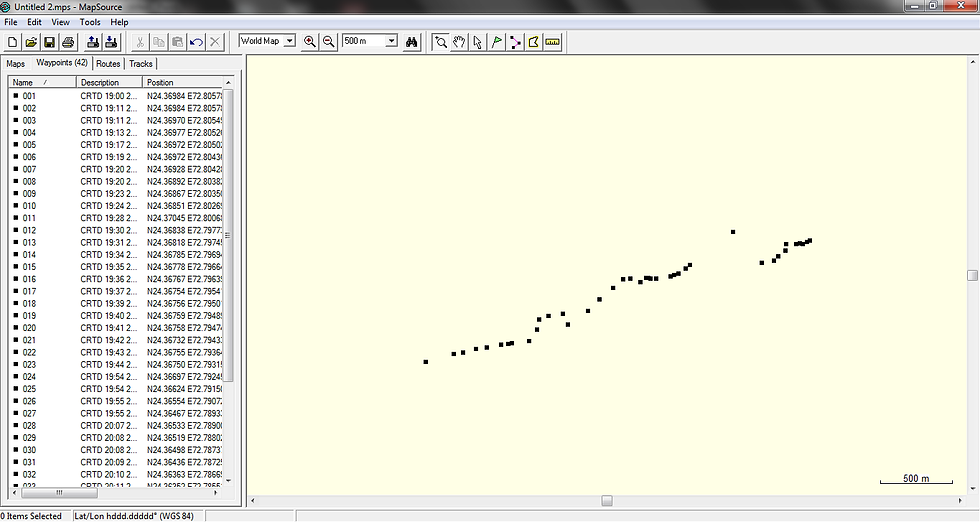Image resolution: width=980 pixels, height=522 pixels.
Task: Select the arrow Selection tool
Action: (x=478, y=42)
